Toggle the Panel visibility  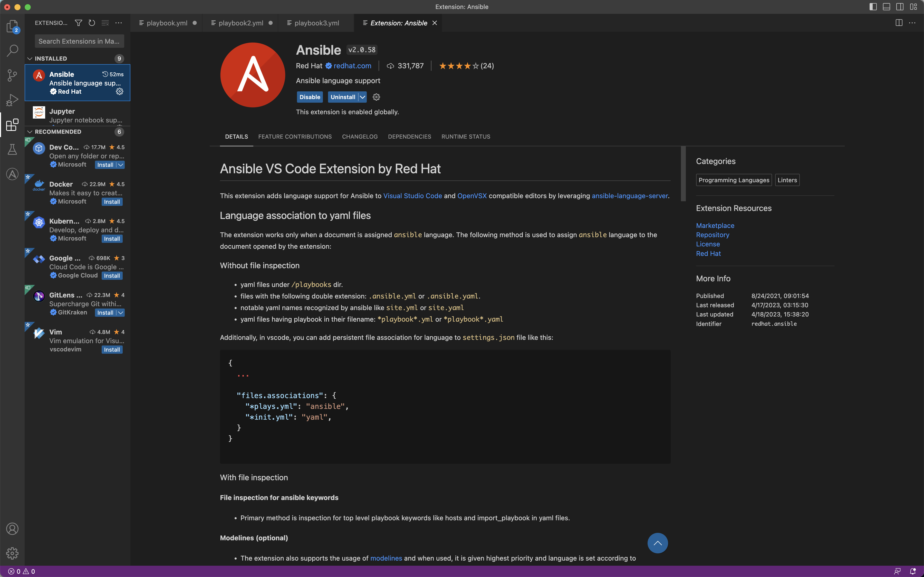point(886,6)
